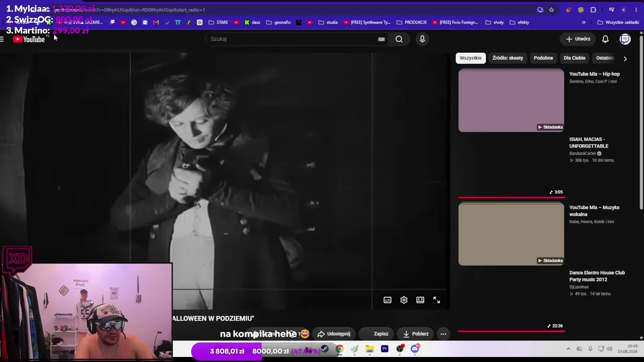The height and width of the screenshot is (362, 644).
Task: Launch Premiere Pro from the taskbar
Action: pos(385,349)
